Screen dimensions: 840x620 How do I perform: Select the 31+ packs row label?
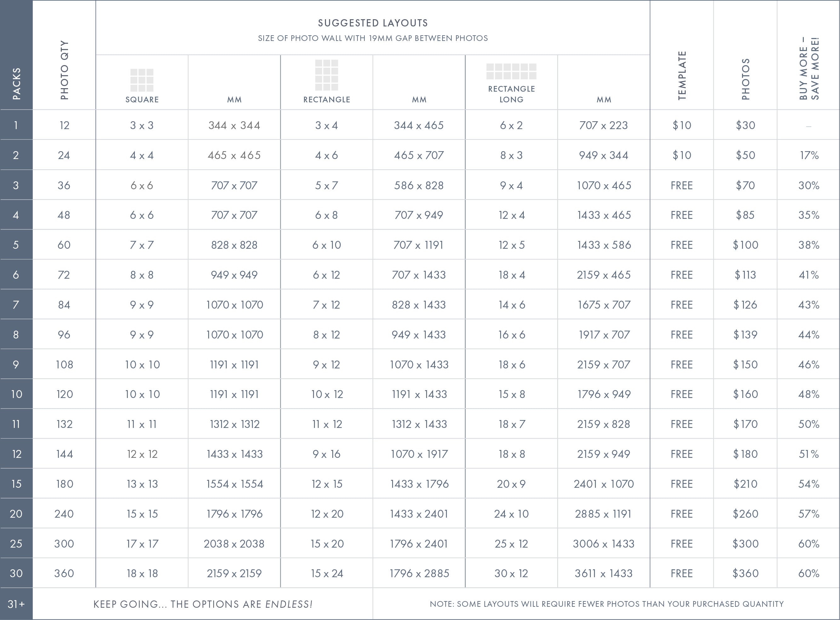point(16,604)
